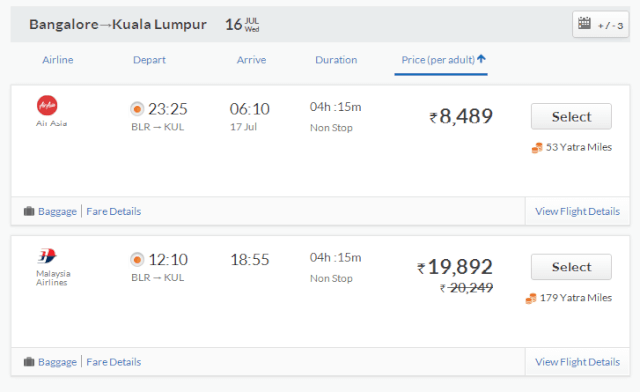Screen dimensions: 640x392
Task: Select the ₹8,489 Air Asia flight
Action: tap(571, 116)
